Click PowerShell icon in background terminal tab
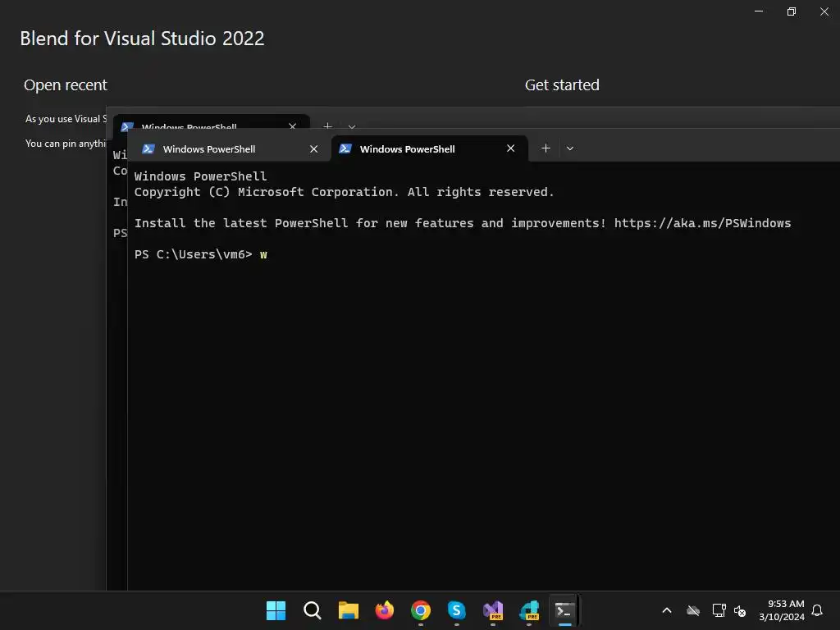 127,126
